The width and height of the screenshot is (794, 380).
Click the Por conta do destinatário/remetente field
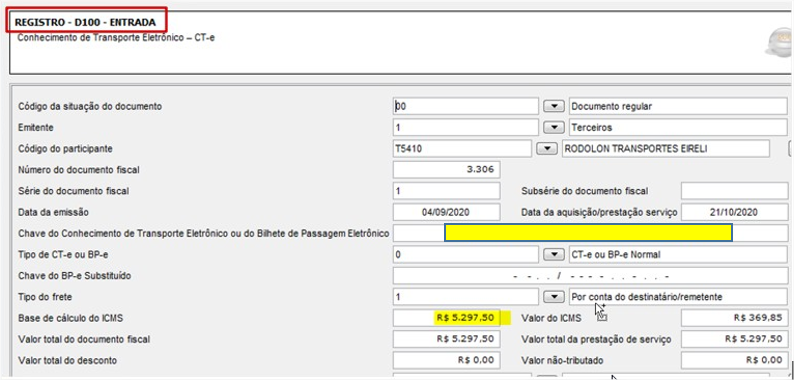coord(678,297)
